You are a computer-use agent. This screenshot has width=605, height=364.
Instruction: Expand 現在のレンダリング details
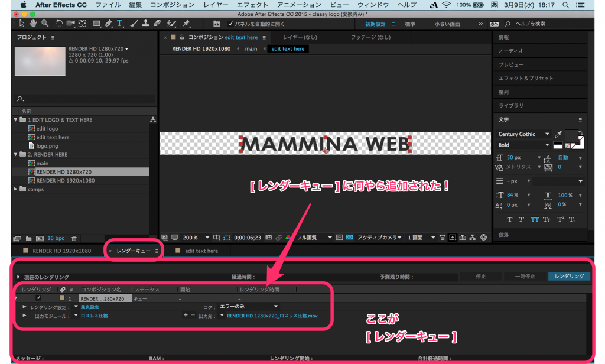(18, 277)
